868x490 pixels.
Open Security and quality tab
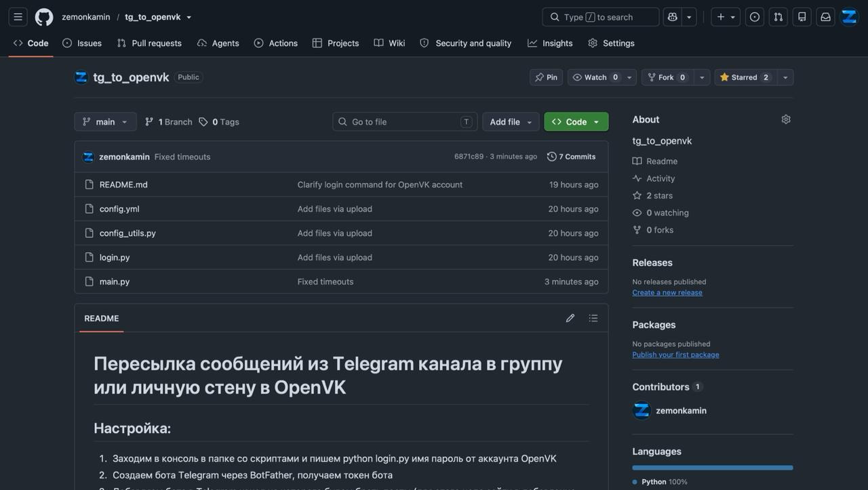[466, 43]
